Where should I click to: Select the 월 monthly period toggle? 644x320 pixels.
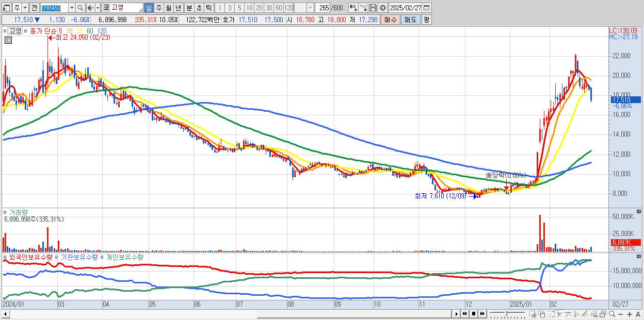point(168,8)
